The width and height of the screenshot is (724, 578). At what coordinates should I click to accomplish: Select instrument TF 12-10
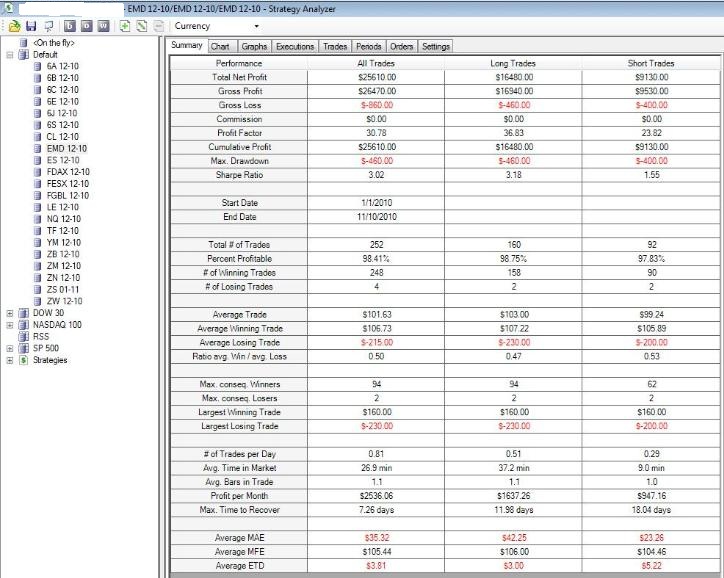(x=63, y=231)
